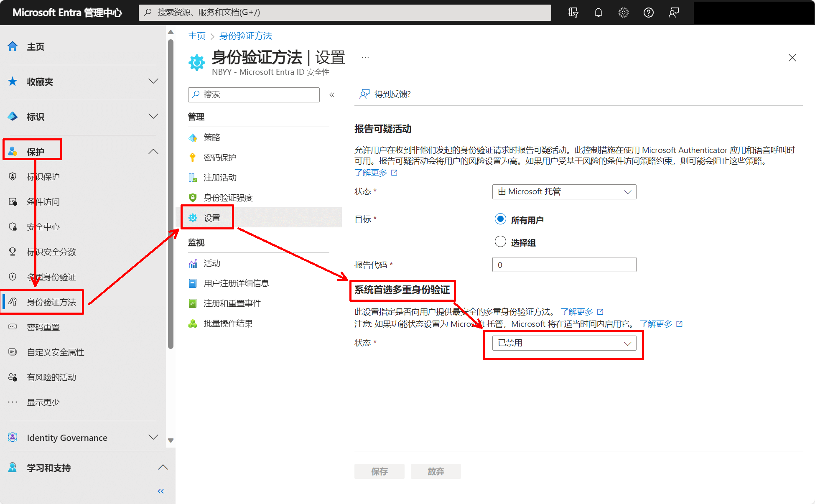Collapse the left sidebar with bottom chevrons
Viewport: 815px width, 504px height.
(160, 491)
